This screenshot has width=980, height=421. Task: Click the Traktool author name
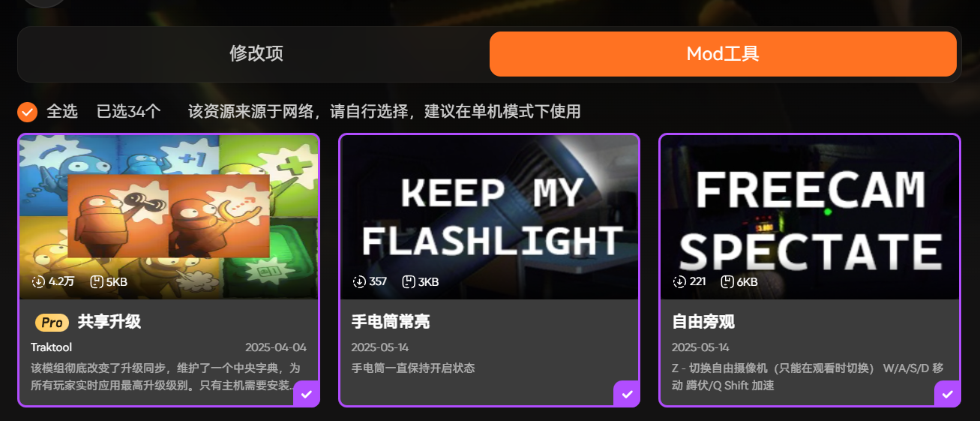point(52,347)
